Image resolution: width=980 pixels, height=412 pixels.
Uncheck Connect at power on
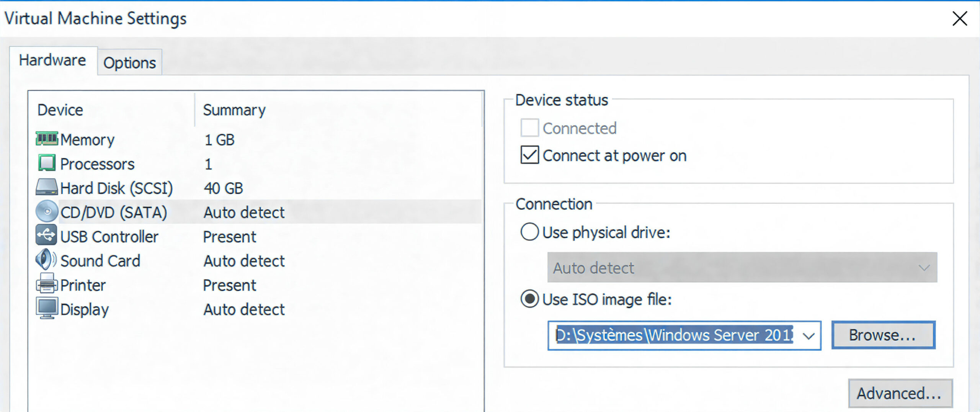coord(530,155)
